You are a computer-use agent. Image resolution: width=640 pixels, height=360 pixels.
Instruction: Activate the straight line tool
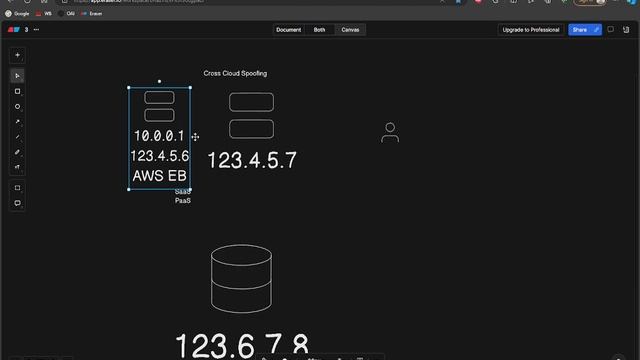(17, 137)
